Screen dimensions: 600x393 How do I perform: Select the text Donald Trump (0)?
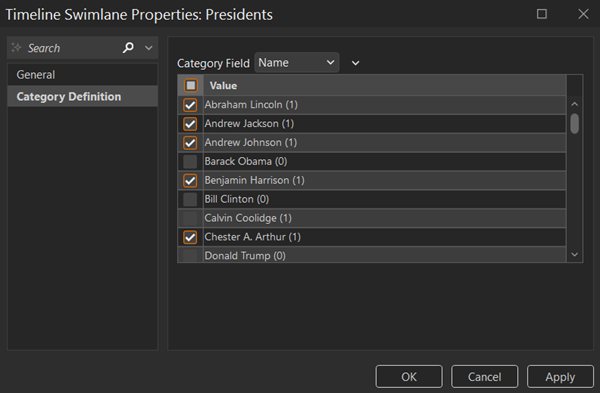point(245,256)
